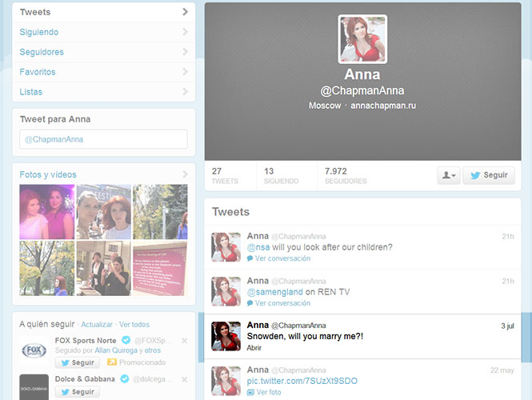Click Anna's profile picture in header
532x400 pixels.
coord(362,39)
